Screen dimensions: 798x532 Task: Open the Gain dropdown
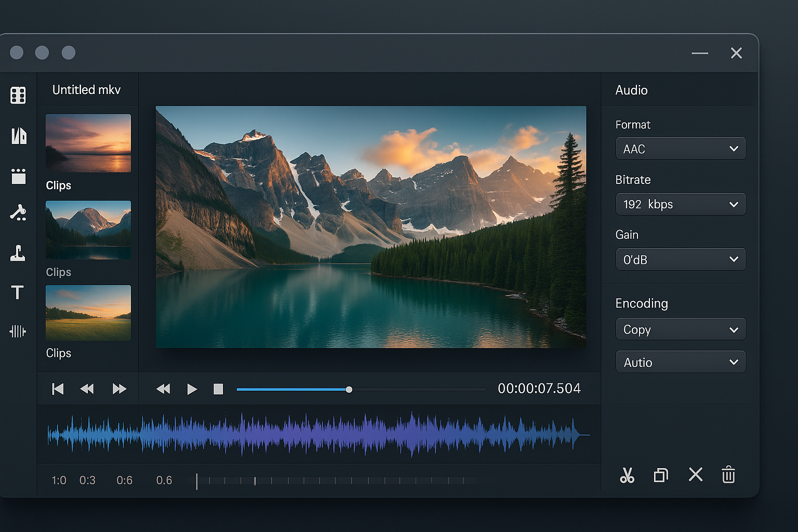coord(680,259)
